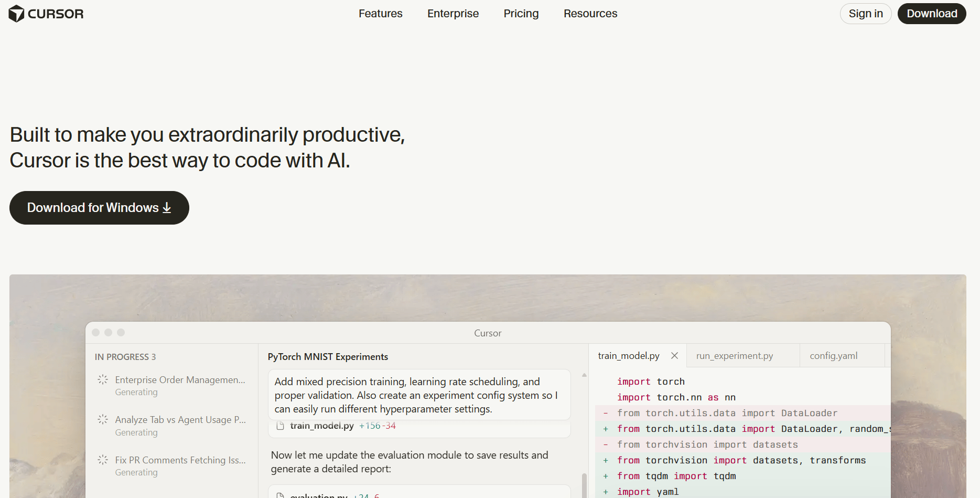Viewport: 980px width, 498px height.
Task: Expand the Resources menu
Action: (x=590, y=14)
